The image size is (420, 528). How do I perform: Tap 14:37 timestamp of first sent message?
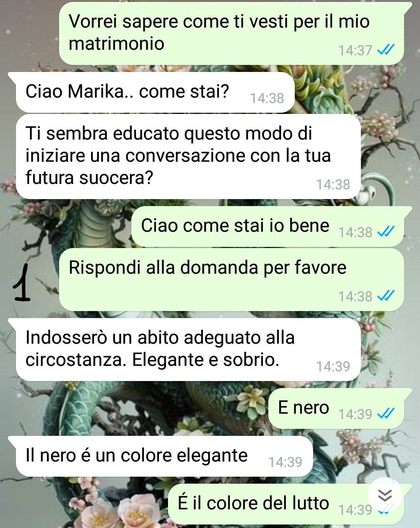point(355,51)
